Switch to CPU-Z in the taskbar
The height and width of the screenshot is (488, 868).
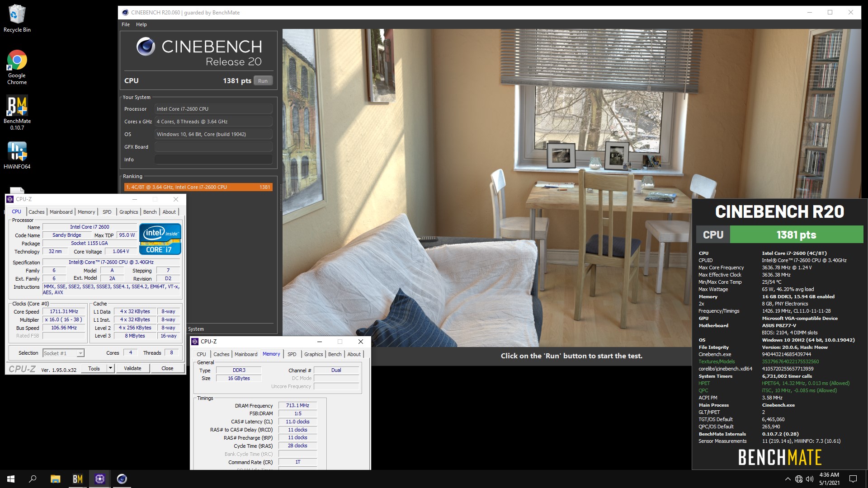click(100, 479)
